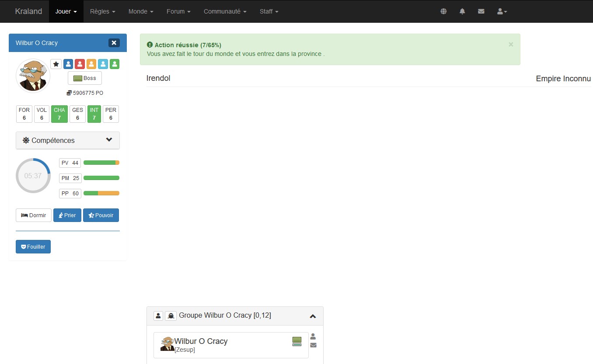Click the red person icon in profile
The image size is (593, 364).
[80, 64]
